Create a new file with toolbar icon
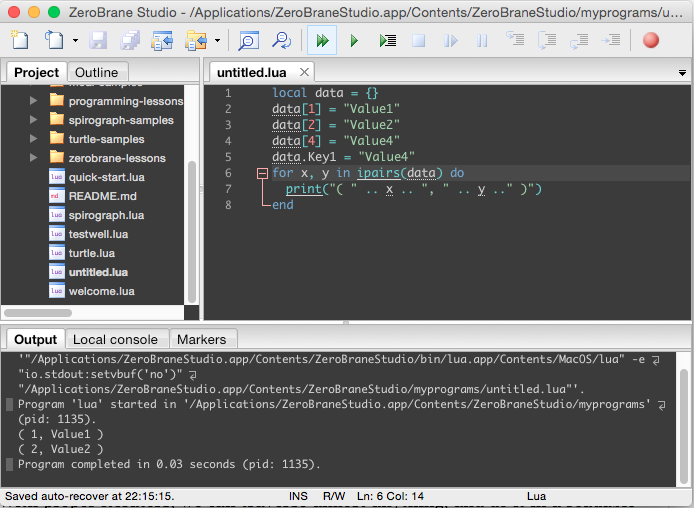 point(20,40)
